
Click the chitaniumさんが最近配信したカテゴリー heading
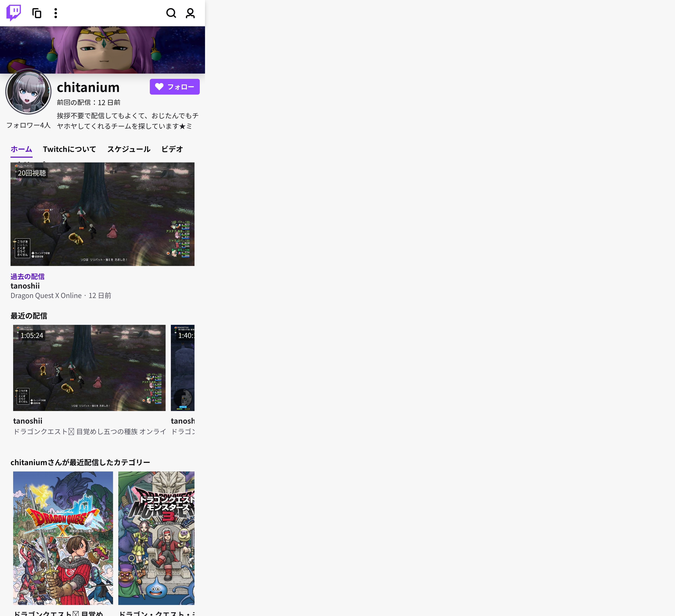pos(80,462)
